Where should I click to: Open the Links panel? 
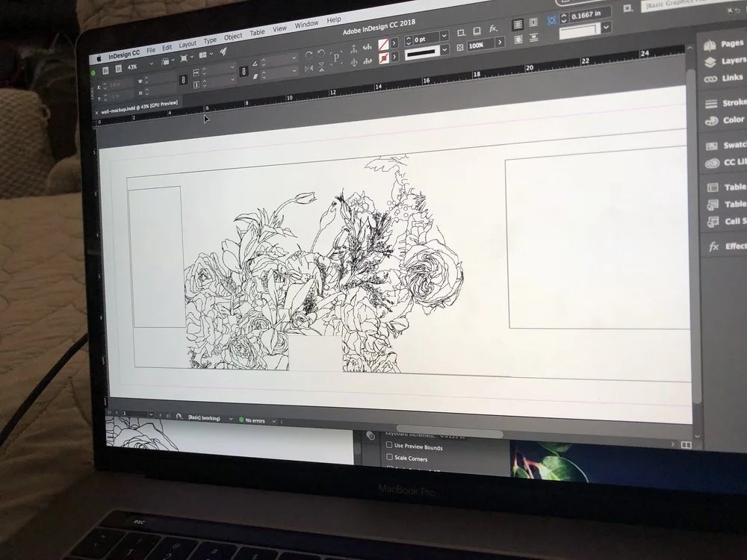(x=724, y=78)
